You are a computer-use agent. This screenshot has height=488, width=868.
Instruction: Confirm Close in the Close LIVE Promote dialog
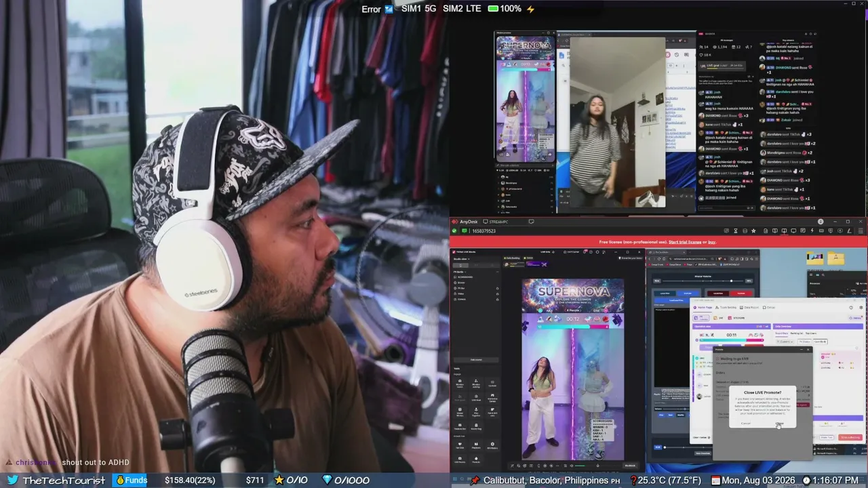point(780,424)
